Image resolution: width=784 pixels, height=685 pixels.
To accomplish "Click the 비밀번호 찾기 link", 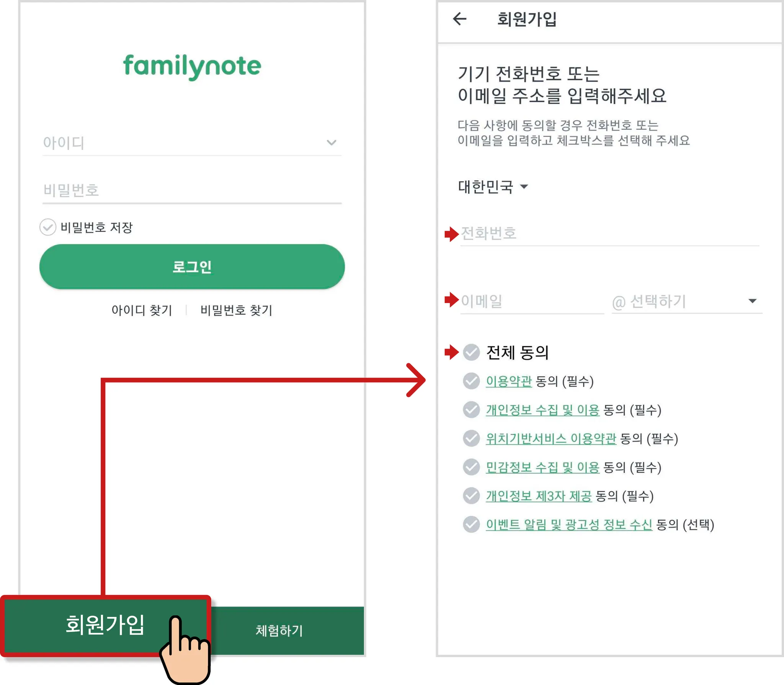I will (236, 310).
